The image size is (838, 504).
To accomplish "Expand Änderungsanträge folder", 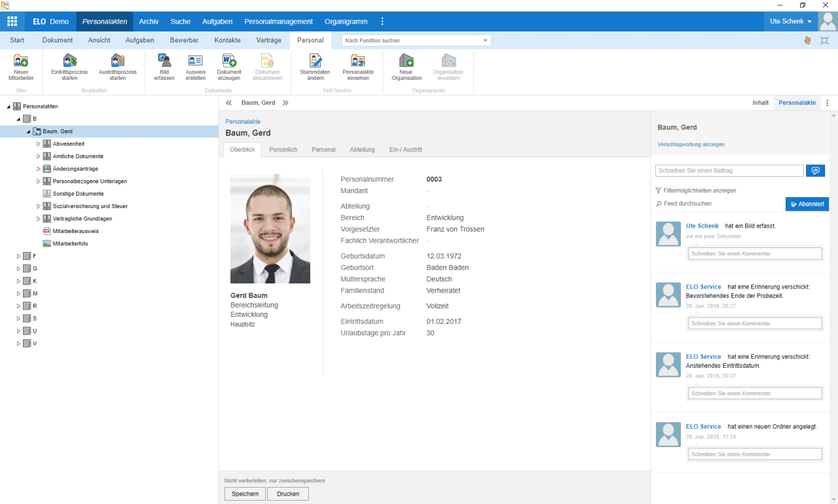I will pos(38,169).
